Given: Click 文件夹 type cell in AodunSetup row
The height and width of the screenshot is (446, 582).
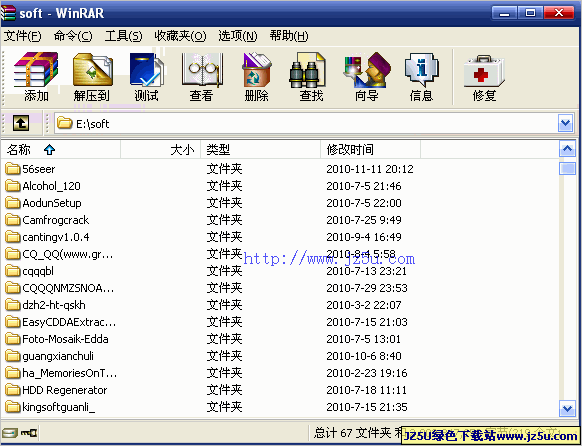Looking at the screenshot, I should point(224,203).
